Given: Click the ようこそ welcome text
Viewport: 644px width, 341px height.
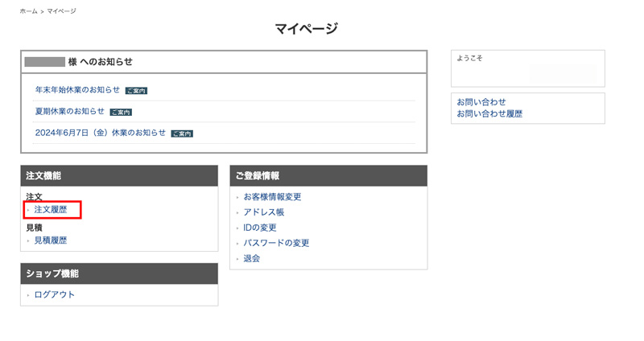Looking at the screenshot, I should point(469,58).
